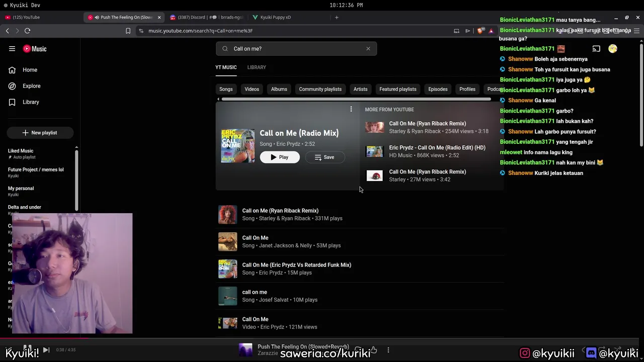644x362 pixels.
Task: Like the current song with thumbs up
Action: click(373, 350)
